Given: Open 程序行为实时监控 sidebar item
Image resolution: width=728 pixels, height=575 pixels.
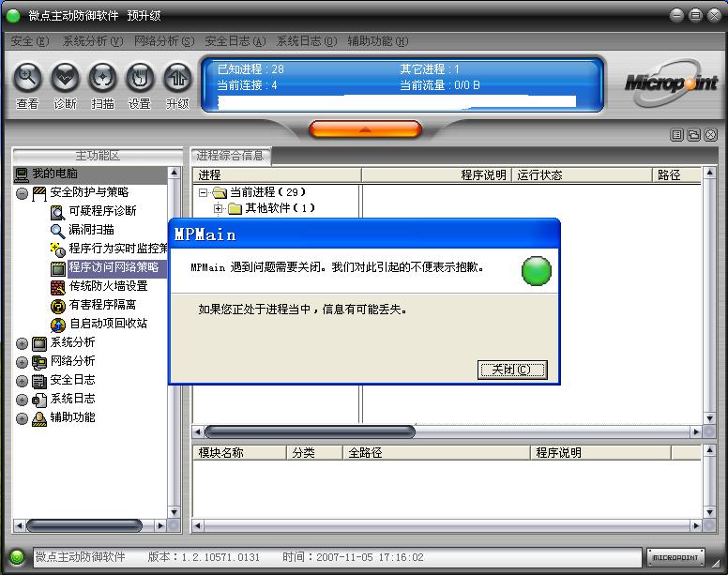Looking at the screenshot, I should (118, 249).
